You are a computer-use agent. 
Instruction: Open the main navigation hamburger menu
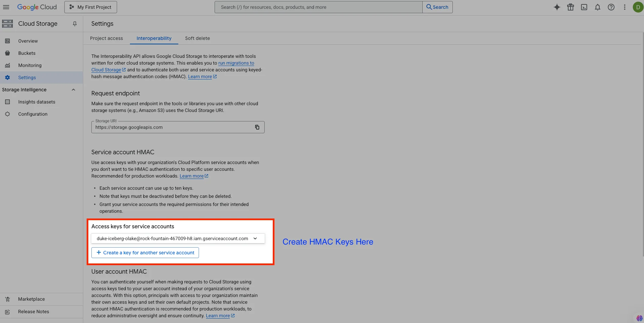pyautogui.click(x=6, y=7)
